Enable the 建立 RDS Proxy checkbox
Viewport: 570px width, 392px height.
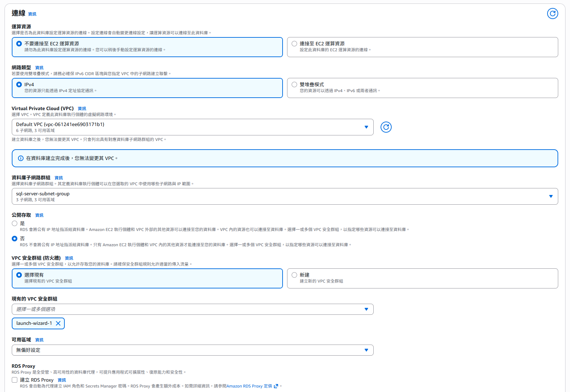click(x=15, y=380)
